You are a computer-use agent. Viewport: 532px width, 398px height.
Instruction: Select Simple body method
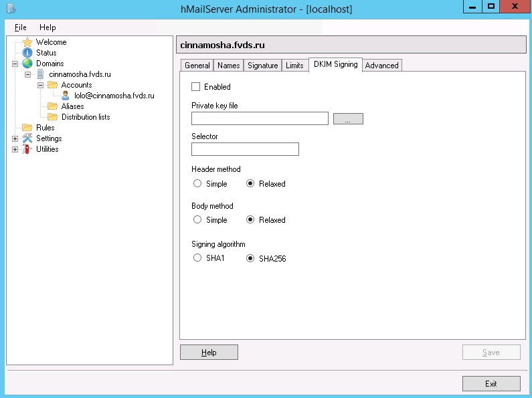(197, 219)
